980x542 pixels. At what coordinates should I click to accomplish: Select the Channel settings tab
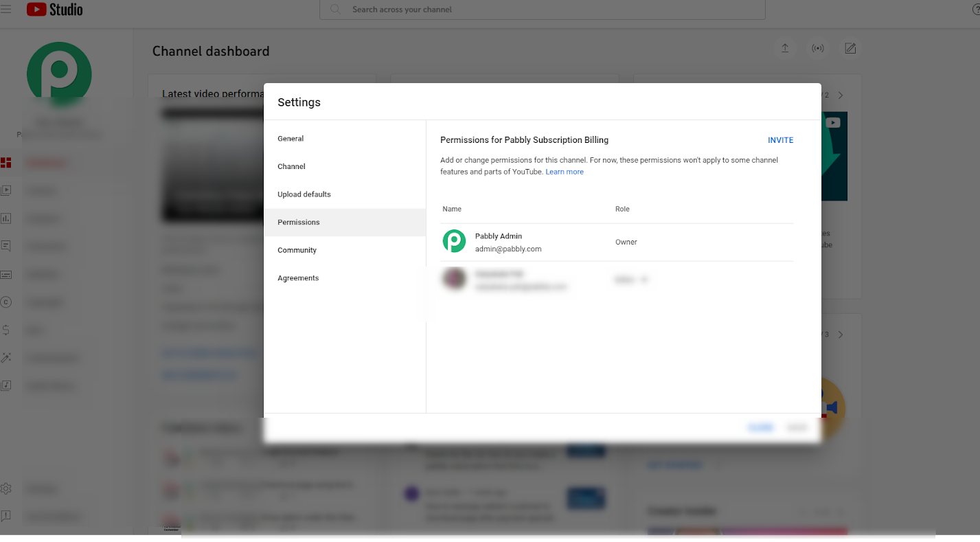coord(345,166)
